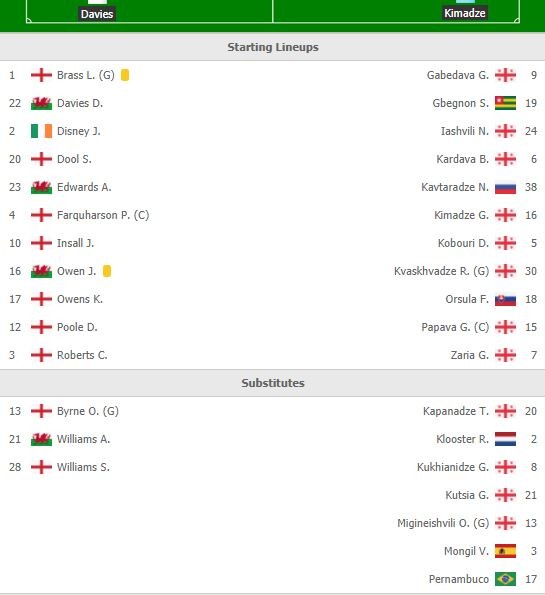Click the Ireland flag next to Disney J.
The width and height of the screenshot is (545, 595).
click(41, 131)
